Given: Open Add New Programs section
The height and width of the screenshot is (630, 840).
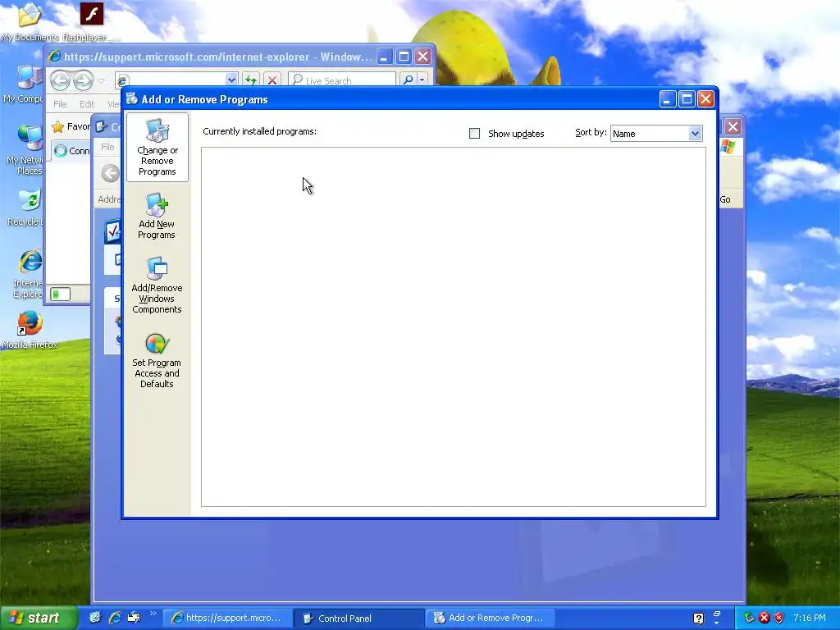Looking at the screenshot, I should click(x=157, y=216).
